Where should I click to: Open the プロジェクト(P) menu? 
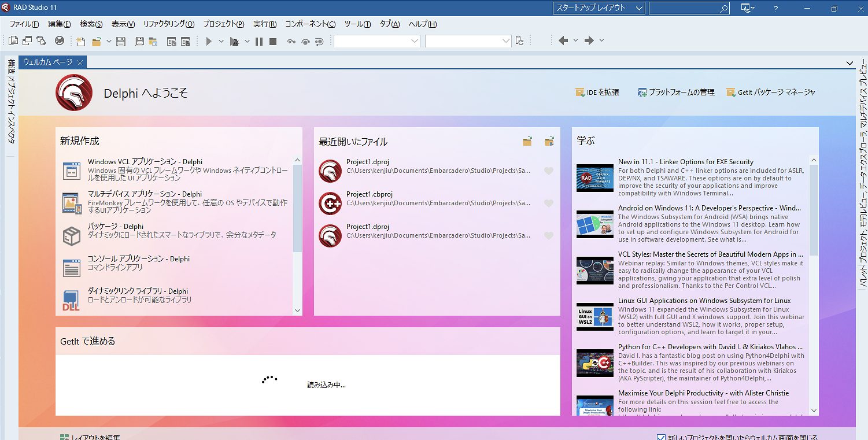tap(224, 24)
